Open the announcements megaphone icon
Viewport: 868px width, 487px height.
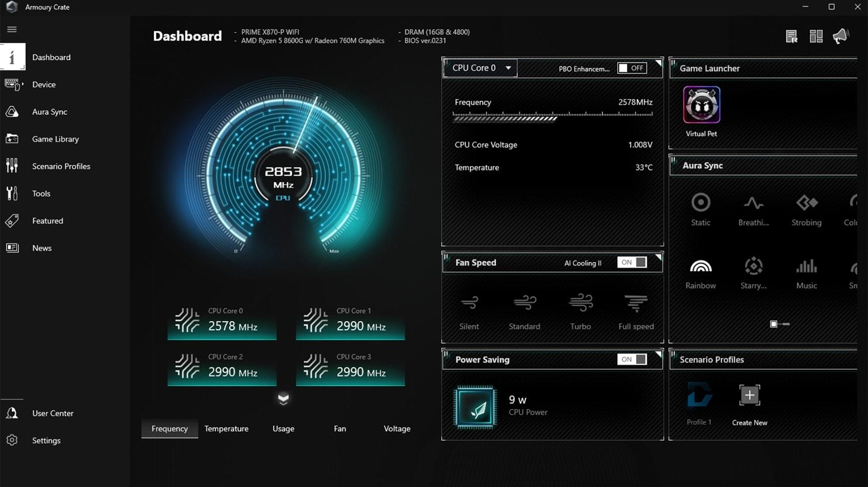click(840, 36)
